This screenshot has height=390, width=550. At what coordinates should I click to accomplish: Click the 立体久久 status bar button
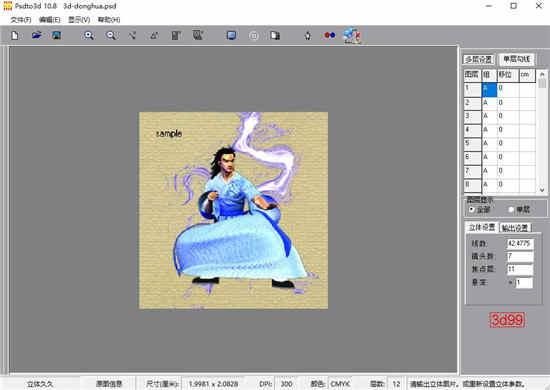(40, 384)
